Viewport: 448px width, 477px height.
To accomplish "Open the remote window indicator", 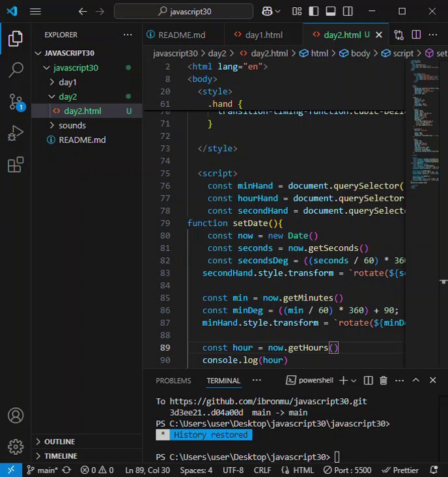I will coord(11,470).
